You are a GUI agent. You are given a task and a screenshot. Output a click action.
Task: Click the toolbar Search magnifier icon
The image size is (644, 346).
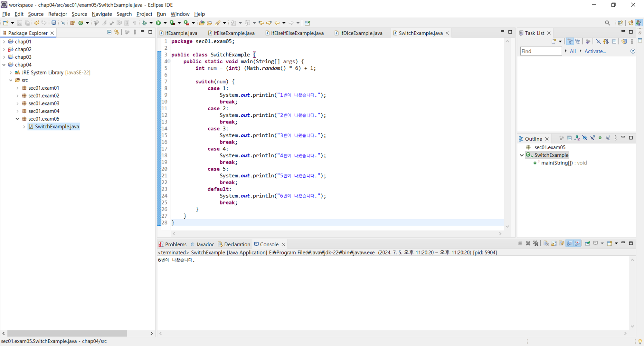point(607,23)
